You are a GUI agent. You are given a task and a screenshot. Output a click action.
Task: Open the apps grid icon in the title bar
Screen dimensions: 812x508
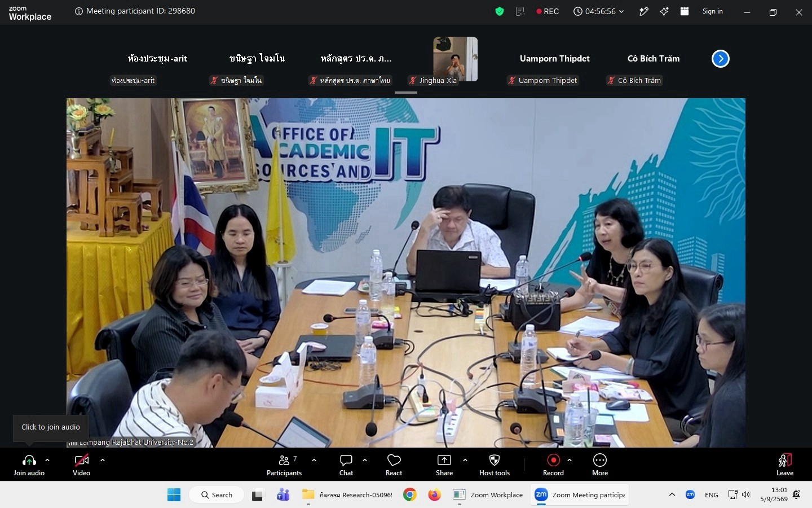(x=685, y=11)
